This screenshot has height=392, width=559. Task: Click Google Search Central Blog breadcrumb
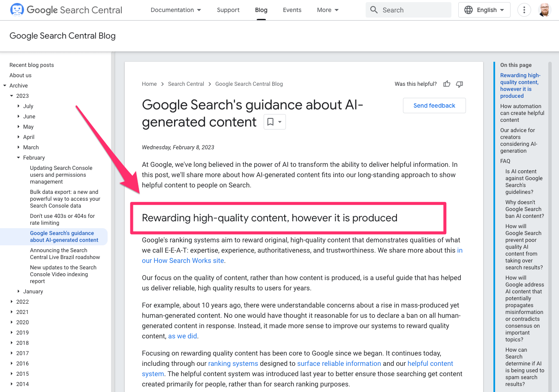click(x=249, y=84)
